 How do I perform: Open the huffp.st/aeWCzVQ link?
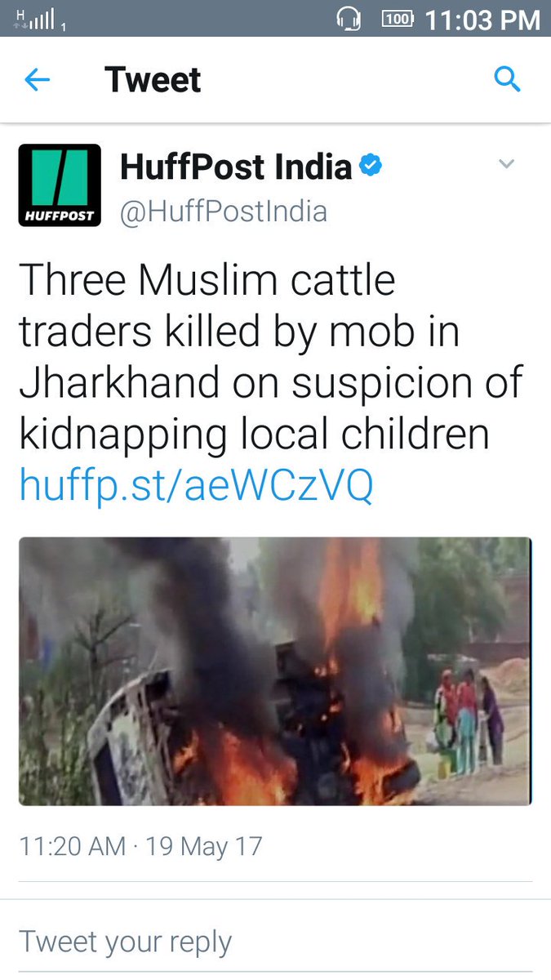(x=196, y=485)
